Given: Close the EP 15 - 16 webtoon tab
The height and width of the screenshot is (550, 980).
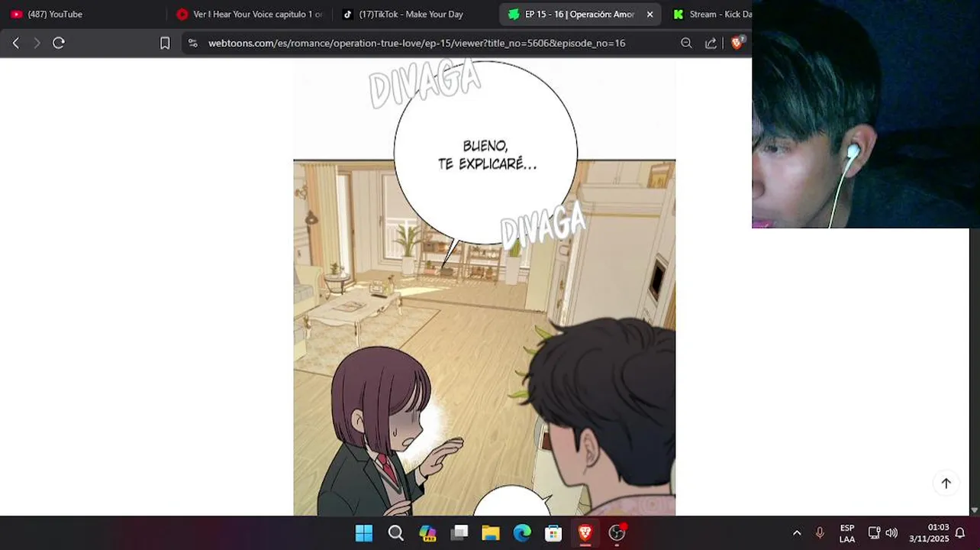Looking at the screenshot, I should (x=650, y=14).
